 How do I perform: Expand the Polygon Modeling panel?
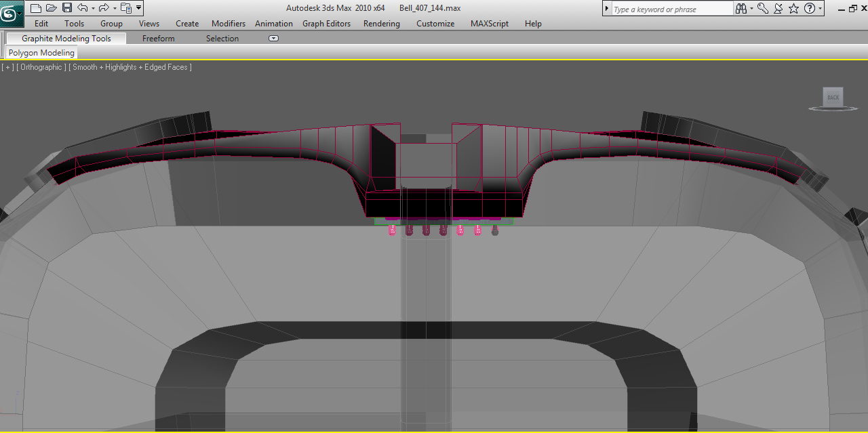41,53
